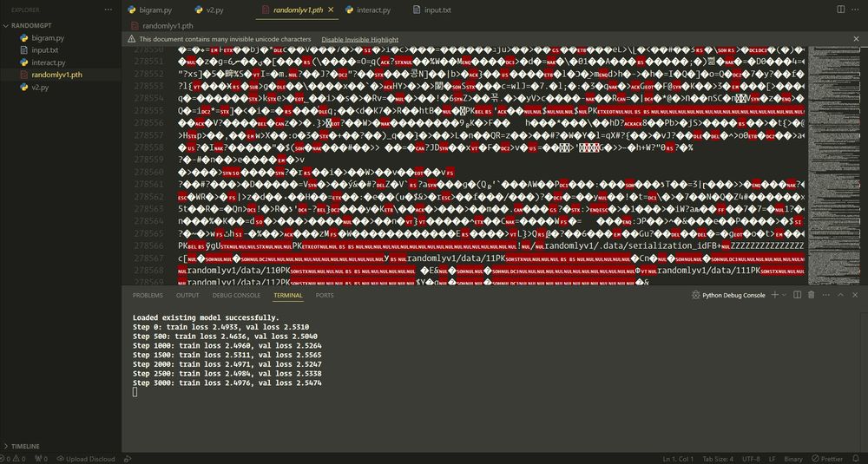
Task: Open editor more actions menu
Action: click(x=855, y=10)
